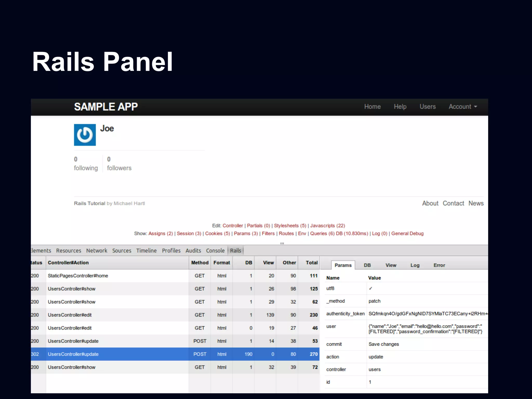Select the Params detail tab
This screenshot has width=532, height=399.
tap(343, 265)
